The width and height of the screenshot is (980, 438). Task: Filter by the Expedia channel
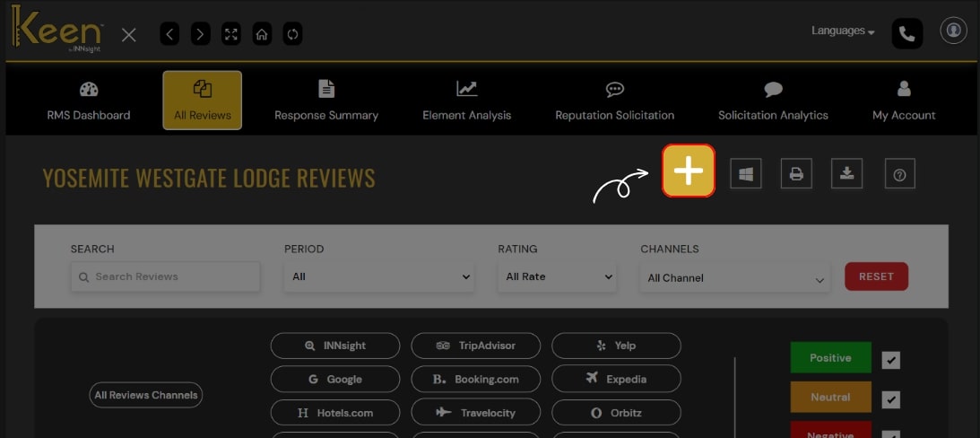(x=616, y=379)
